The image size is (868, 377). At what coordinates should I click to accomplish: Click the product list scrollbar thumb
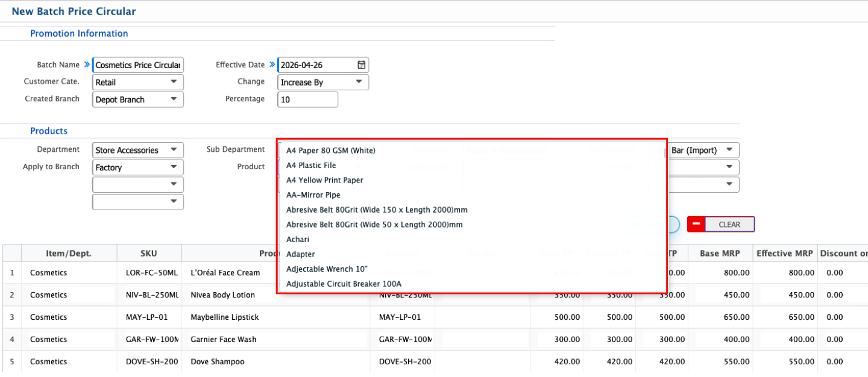click(666, 153)
